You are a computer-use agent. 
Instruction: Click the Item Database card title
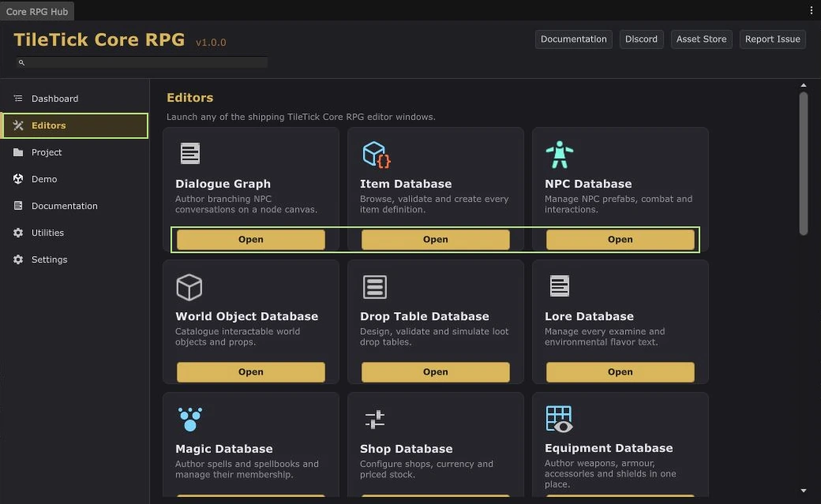[x=406, y=184]
